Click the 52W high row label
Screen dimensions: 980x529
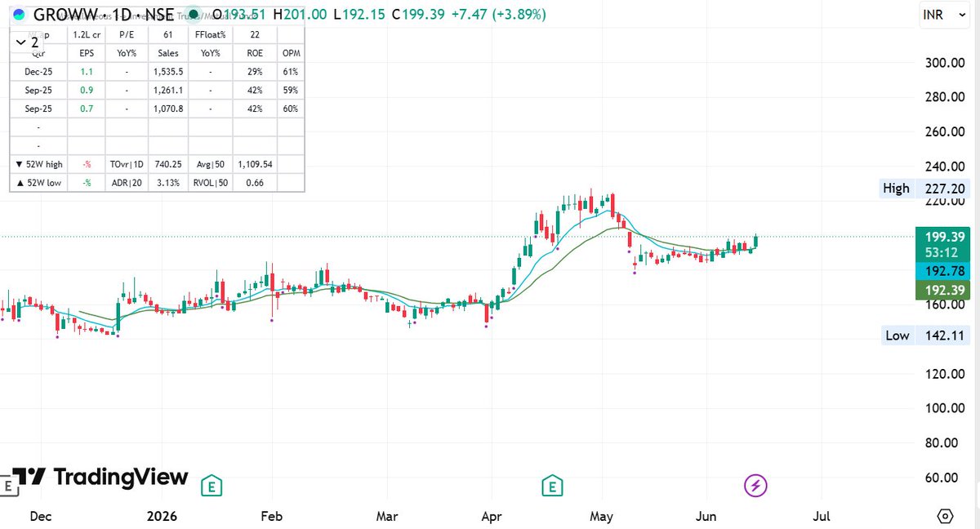click(38, 164)
